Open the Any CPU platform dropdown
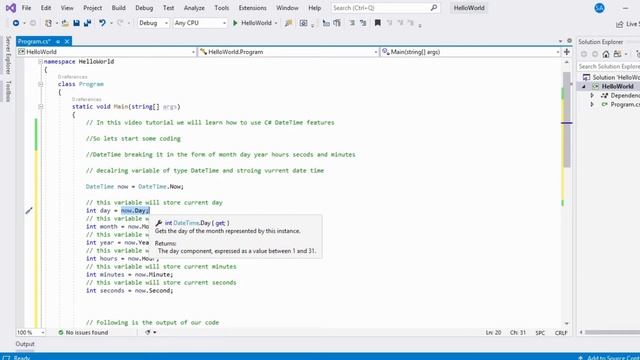Viewport: 640px width, 360px height. pos(200,23)
